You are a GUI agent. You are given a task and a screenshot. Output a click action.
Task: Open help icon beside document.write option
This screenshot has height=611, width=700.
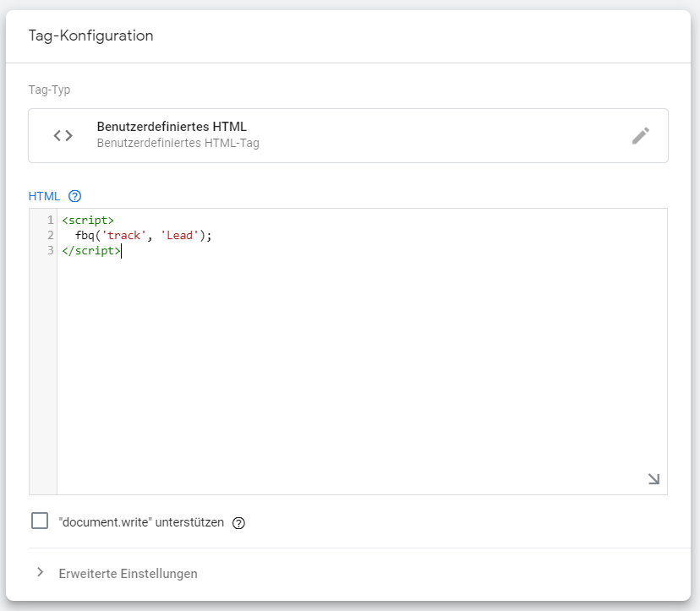coord(239,523)
